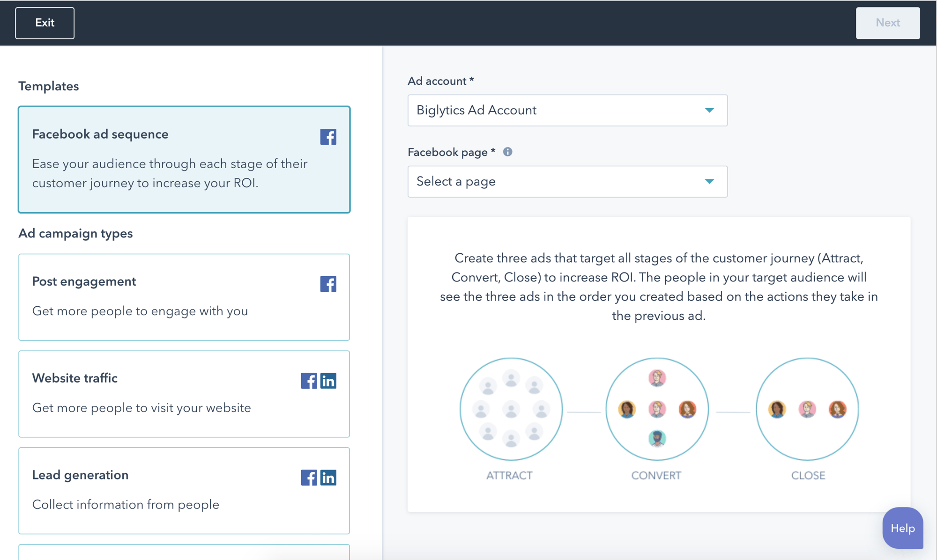Expand the Facebook page selector dropdown
The height and width of the screenshot is (560, 937).
point(709,181)
